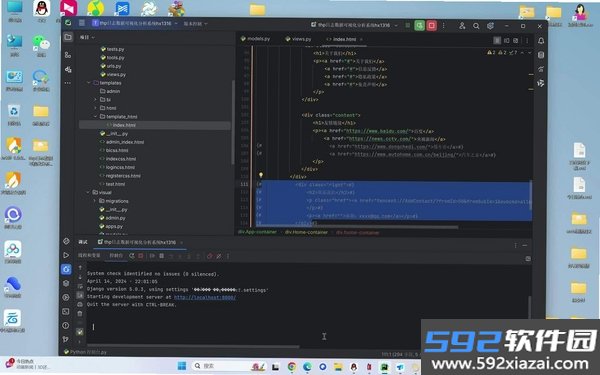This screenshot has width=600, height=375.
Task: Close the index.html editor tab
Action: click(361, 39)
